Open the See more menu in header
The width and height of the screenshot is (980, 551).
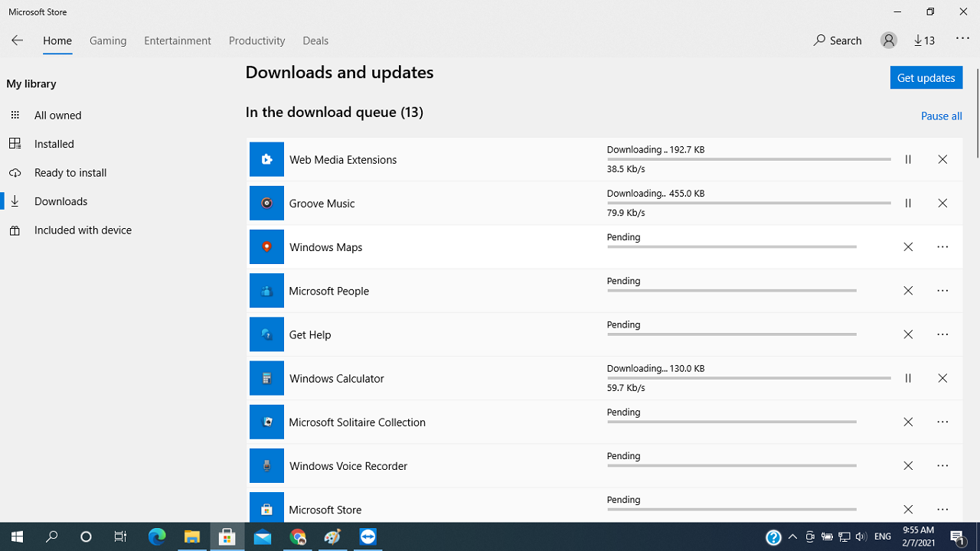[962, 39]
